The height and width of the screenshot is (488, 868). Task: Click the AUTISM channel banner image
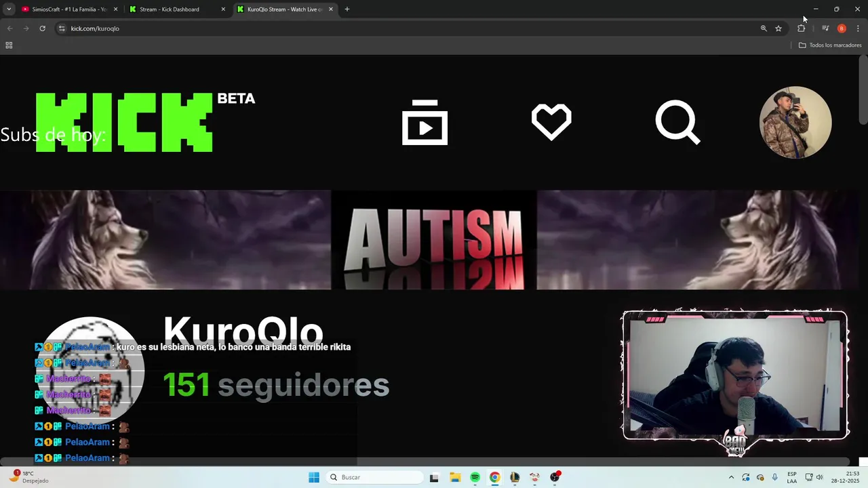pos(434,240)
